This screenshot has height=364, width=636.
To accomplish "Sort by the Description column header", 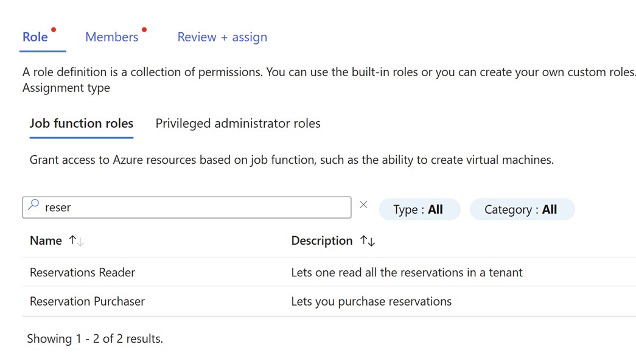I will tap(322, 241).
